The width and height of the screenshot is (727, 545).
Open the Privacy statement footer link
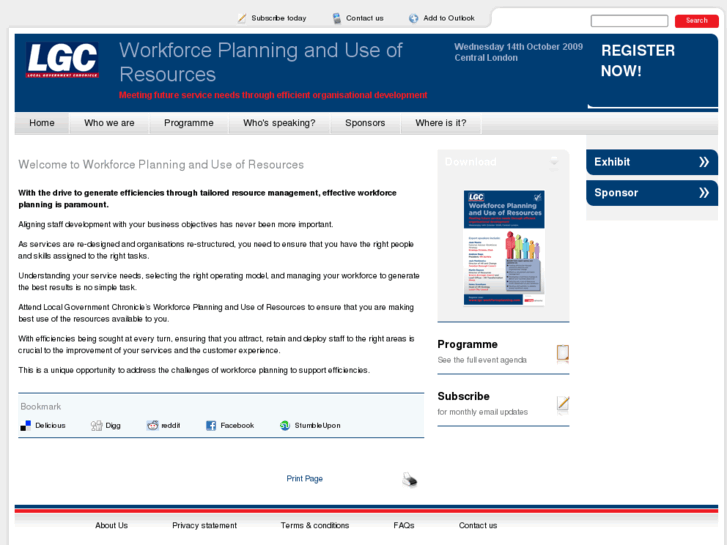coord(204,525)
